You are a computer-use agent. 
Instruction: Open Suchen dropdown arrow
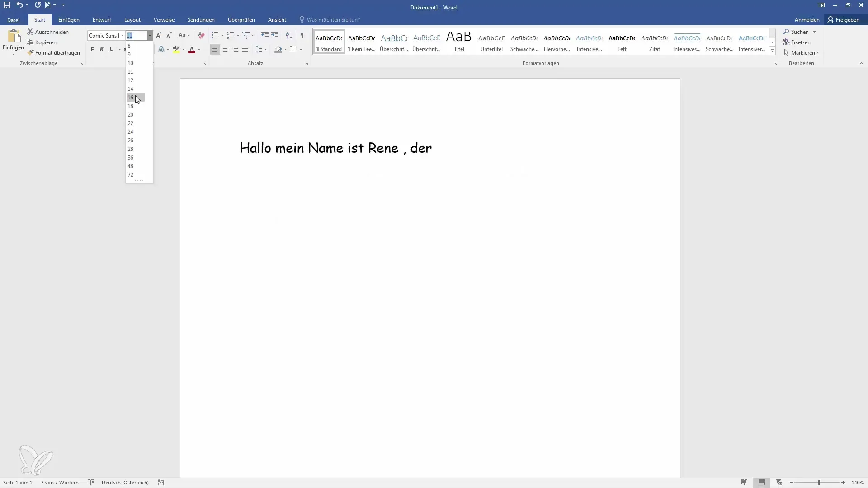[x=814, y=32]
